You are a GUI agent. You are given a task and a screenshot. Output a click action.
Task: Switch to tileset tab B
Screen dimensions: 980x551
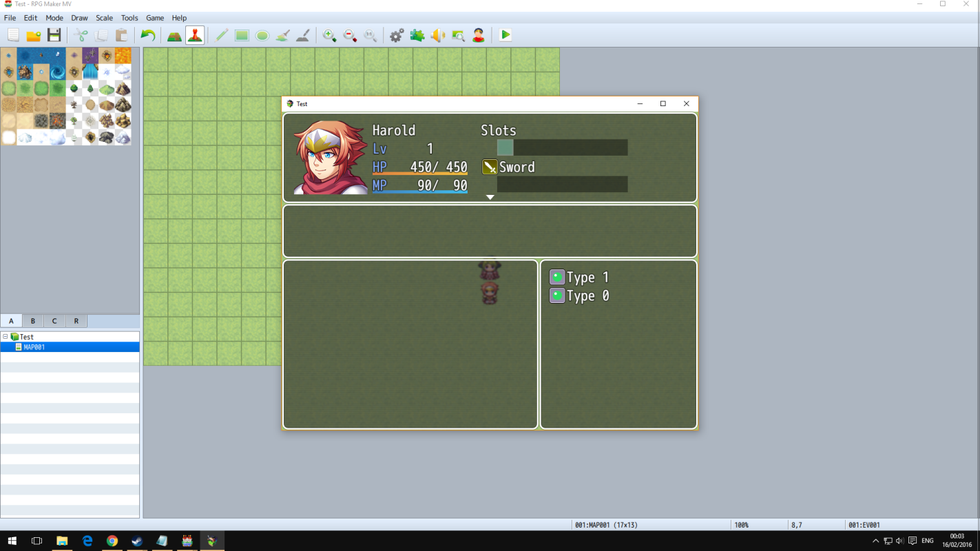pyautogui.click(x=33, y=321)
